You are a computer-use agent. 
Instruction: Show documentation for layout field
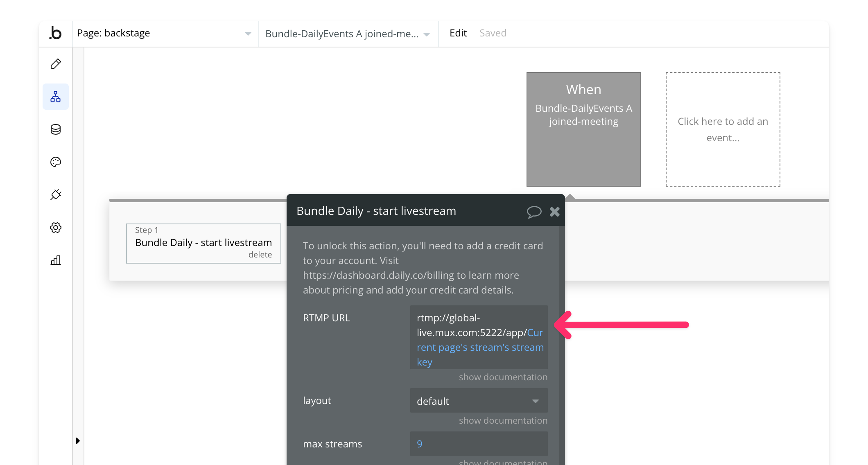click(x=503, y=420)
